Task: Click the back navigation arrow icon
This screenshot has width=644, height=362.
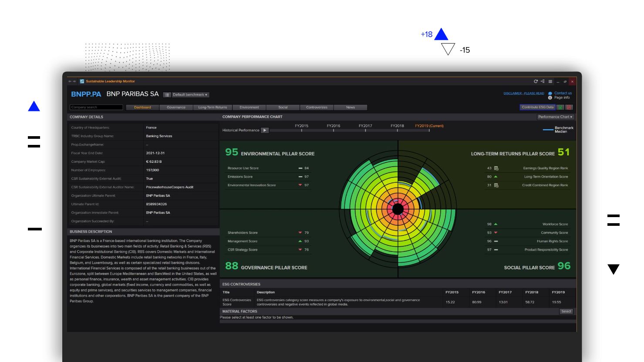Action: click(70, 81)
